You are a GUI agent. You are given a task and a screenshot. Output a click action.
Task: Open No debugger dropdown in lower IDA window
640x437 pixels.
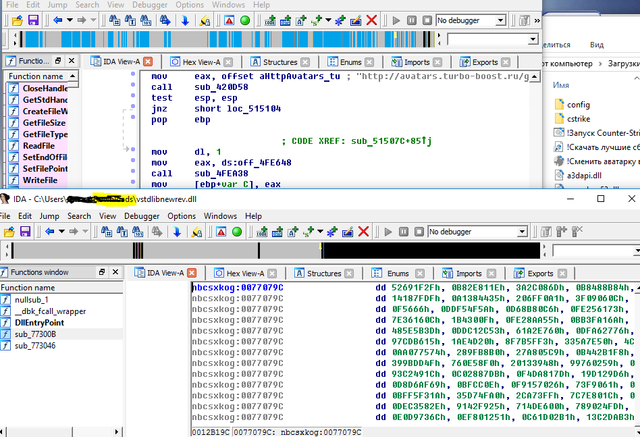click(522, 232)
